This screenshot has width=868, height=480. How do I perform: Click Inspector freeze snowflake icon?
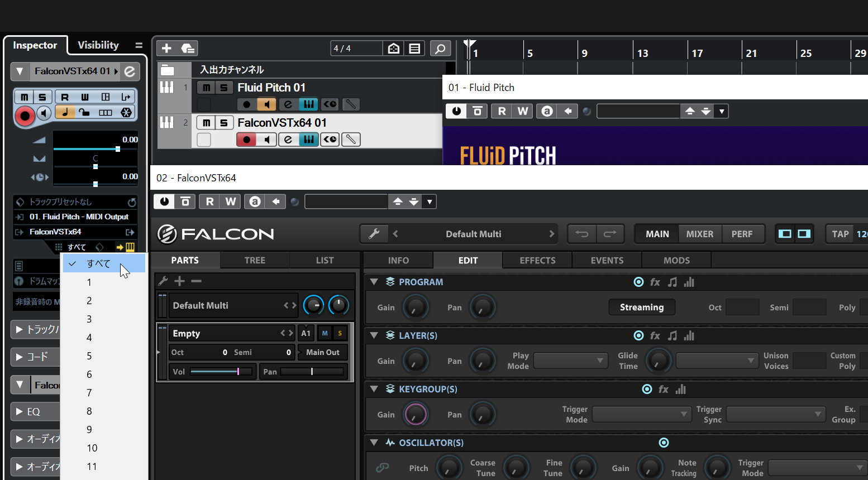click(126, 112)
